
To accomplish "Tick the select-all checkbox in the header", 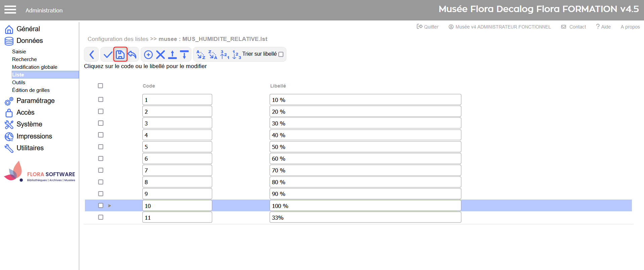I will [x=100, y=86].
